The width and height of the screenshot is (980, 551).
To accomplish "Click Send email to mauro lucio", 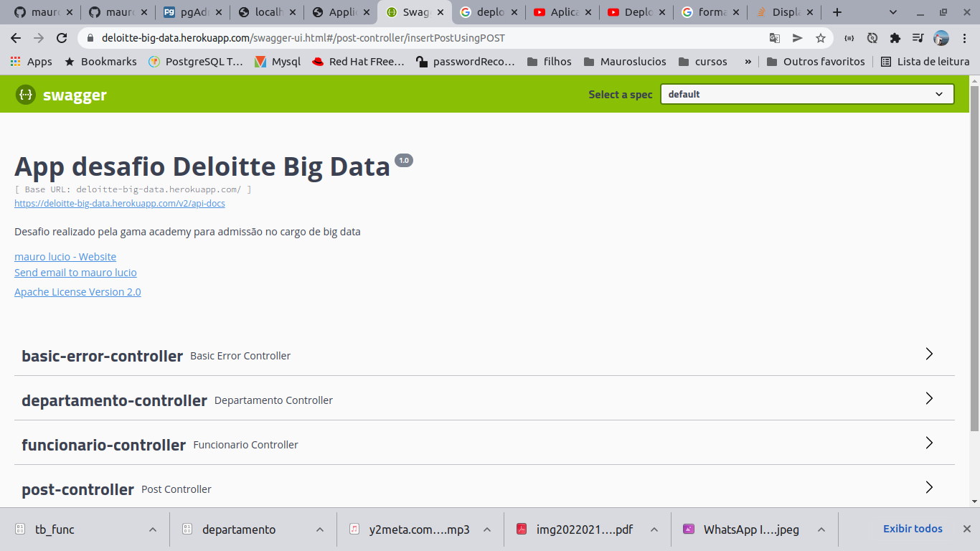I will [x=75, y=273].
